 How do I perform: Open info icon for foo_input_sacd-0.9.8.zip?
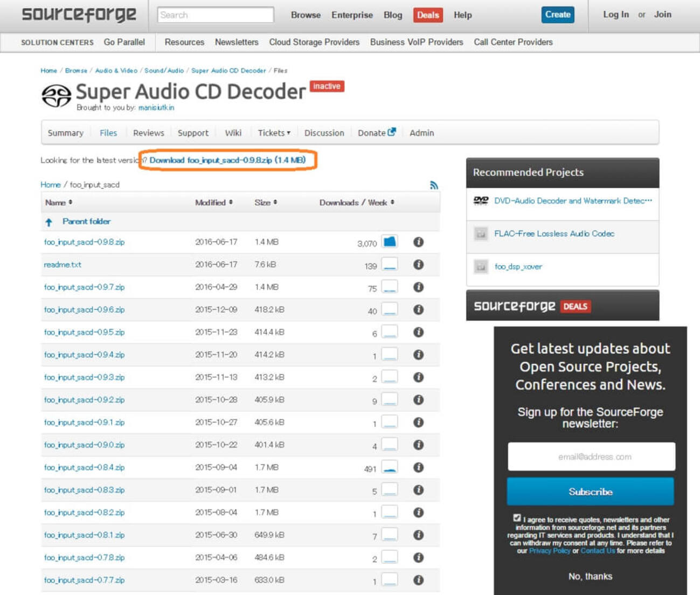click(418, 242)
